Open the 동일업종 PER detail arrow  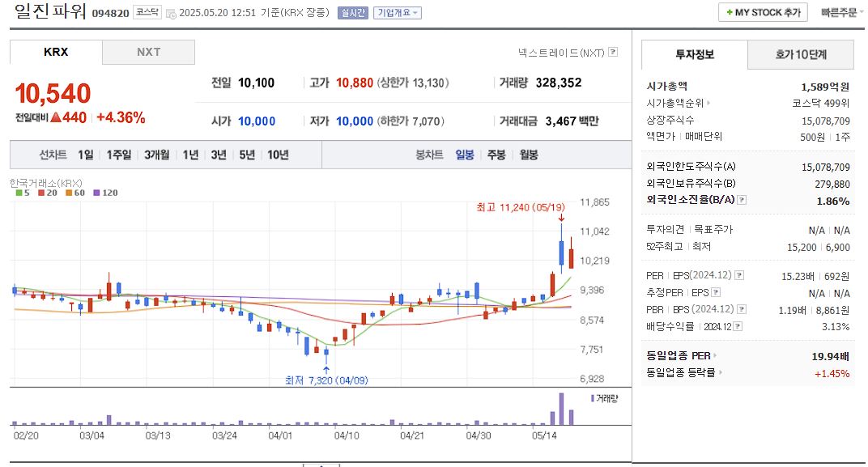click(716, 354)
